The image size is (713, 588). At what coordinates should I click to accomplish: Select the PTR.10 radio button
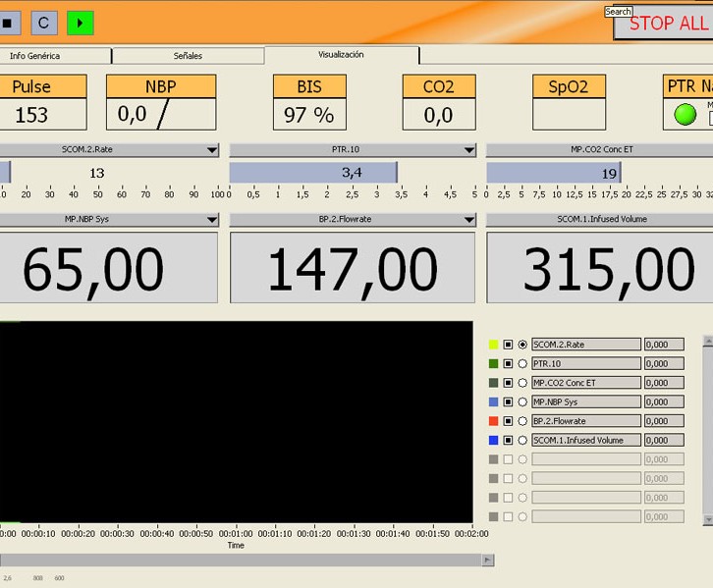(x=522, y=363)
